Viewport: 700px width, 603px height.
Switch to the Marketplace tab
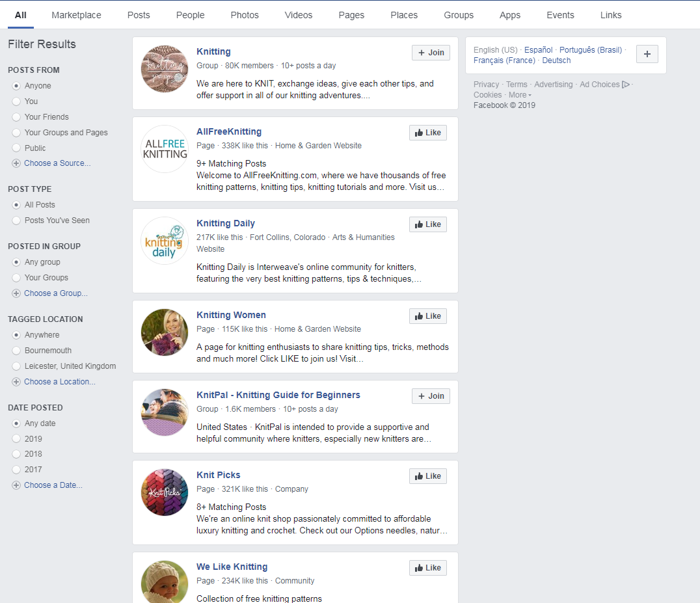(76, 15)
